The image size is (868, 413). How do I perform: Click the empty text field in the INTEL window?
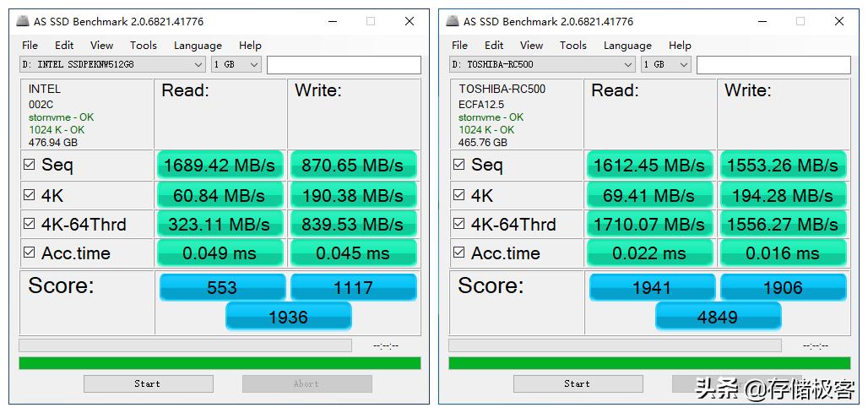click(x=344, y=65)
